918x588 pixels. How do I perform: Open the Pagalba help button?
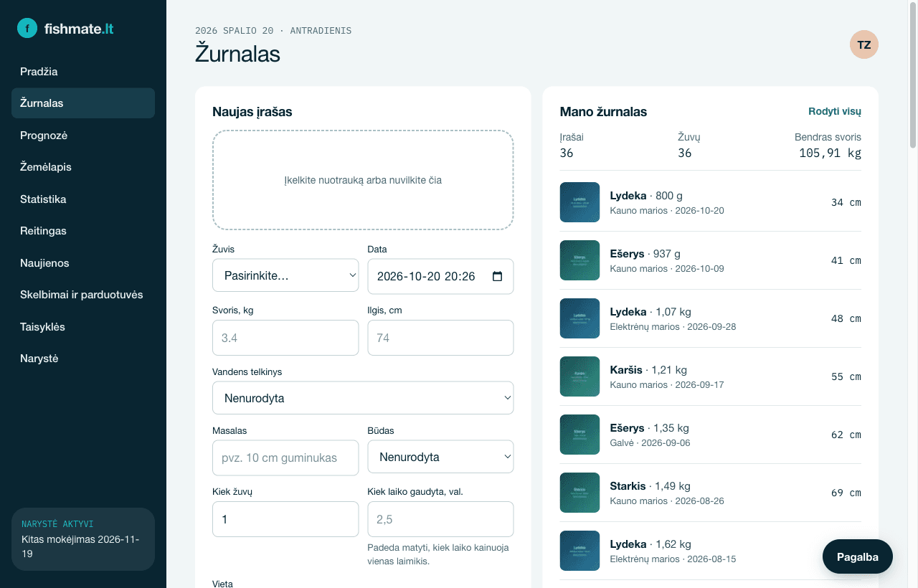[857, 557]
